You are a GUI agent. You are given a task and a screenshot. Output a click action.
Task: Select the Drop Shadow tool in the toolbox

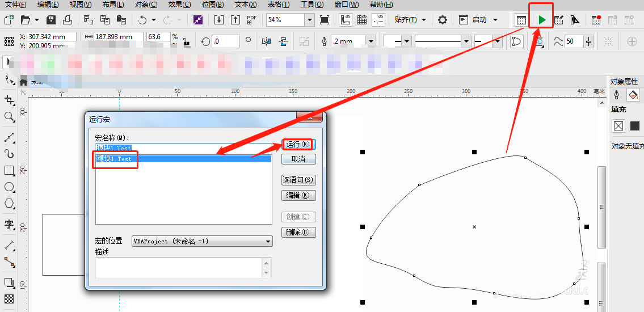point(9,283)
